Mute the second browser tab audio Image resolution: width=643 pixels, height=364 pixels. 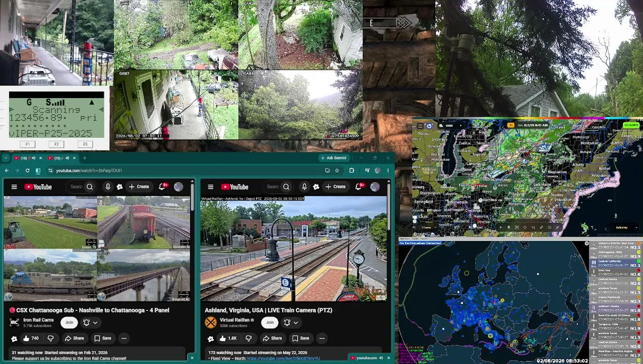click(x=67, y=158)
